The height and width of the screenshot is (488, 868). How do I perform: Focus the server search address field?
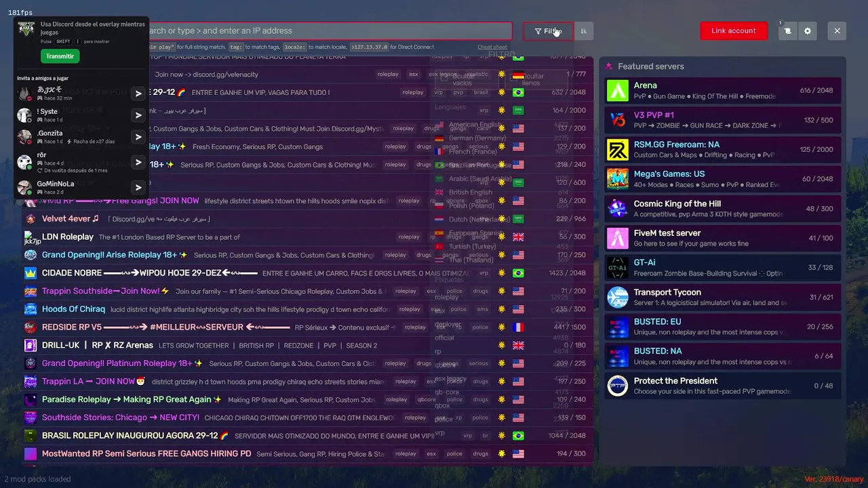point(330,30)
